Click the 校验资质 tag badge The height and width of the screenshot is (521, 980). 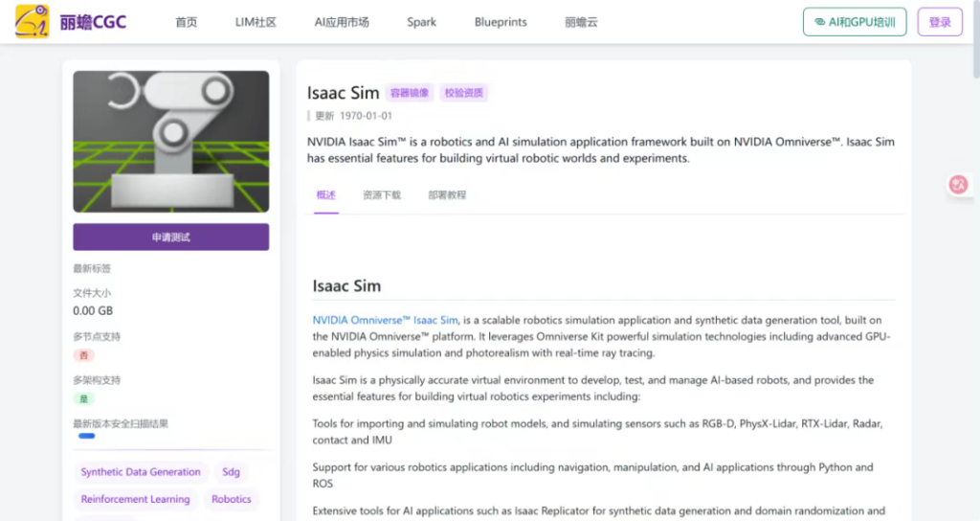pos(464,93)
